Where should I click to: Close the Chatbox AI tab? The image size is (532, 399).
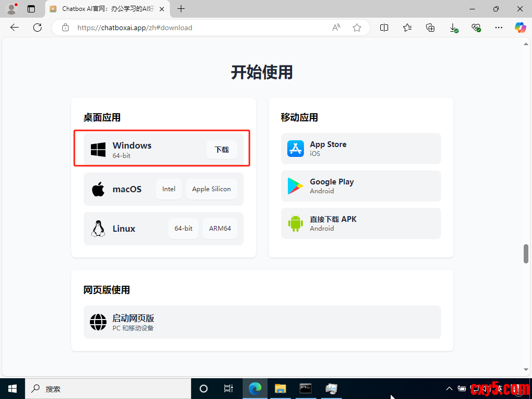(162, 9)
